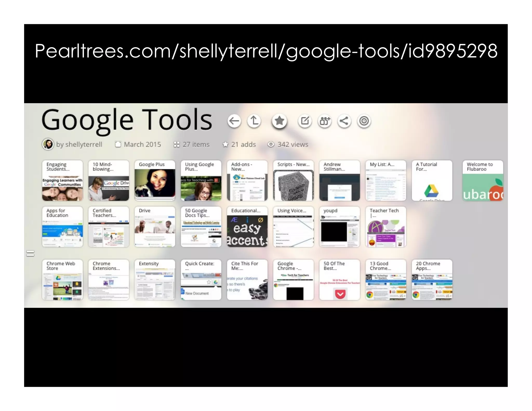The height and width of the screenshot is (411, 532).
Task: Open the Teacher Tech pearl
Action: [x=385, y=227]
